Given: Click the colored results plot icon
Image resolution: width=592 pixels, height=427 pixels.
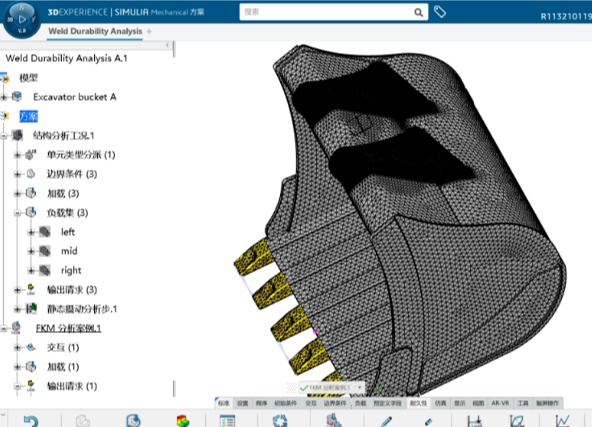Looking at the screenshot, I should 183,421.
